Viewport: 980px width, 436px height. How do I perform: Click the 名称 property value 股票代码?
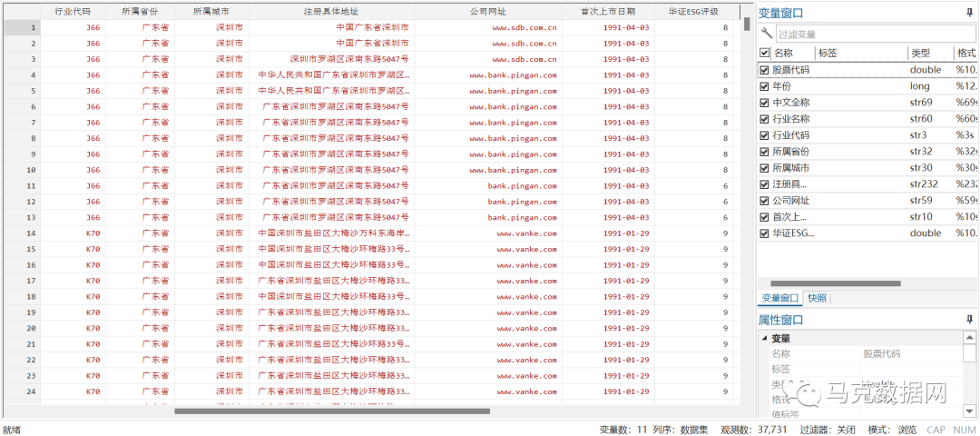coord(881,354)
